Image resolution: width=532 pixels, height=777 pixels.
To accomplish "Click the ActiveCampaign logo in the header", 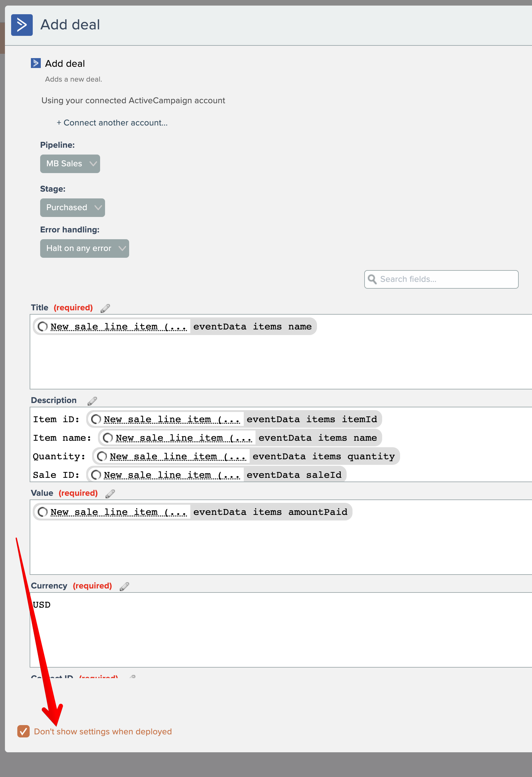I will point(22,25).
